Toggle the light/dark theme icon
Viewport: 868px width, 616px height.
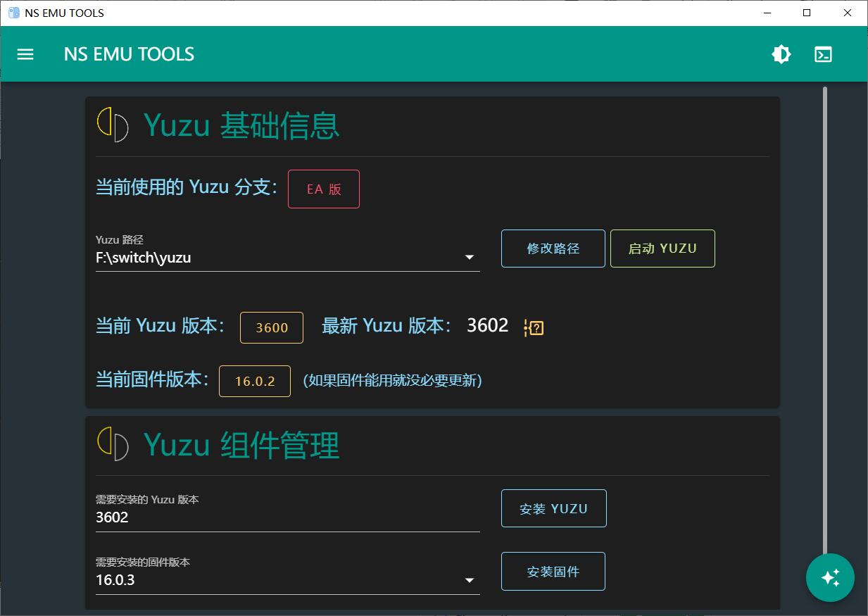pos(781,54)
